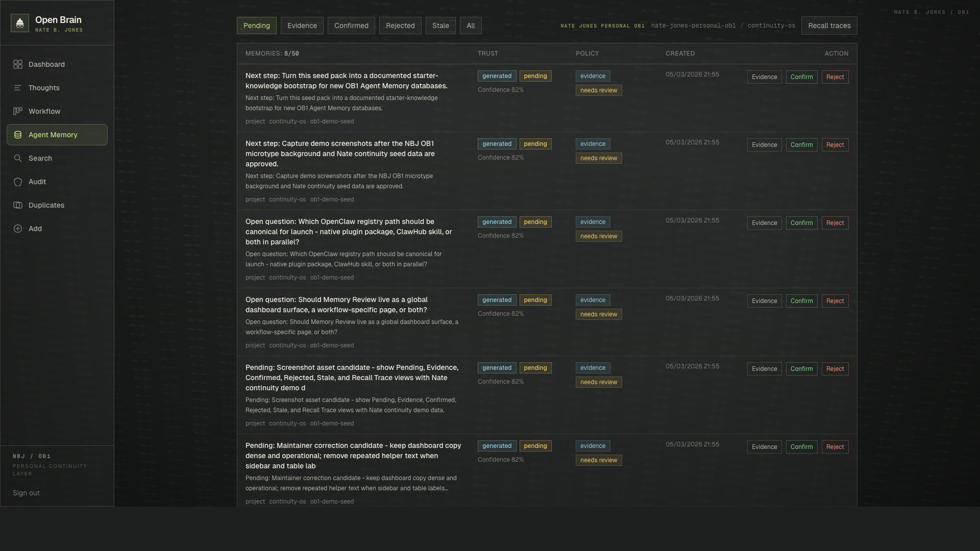Reject the Screenshot asset candidate memory

coord(835,369)
